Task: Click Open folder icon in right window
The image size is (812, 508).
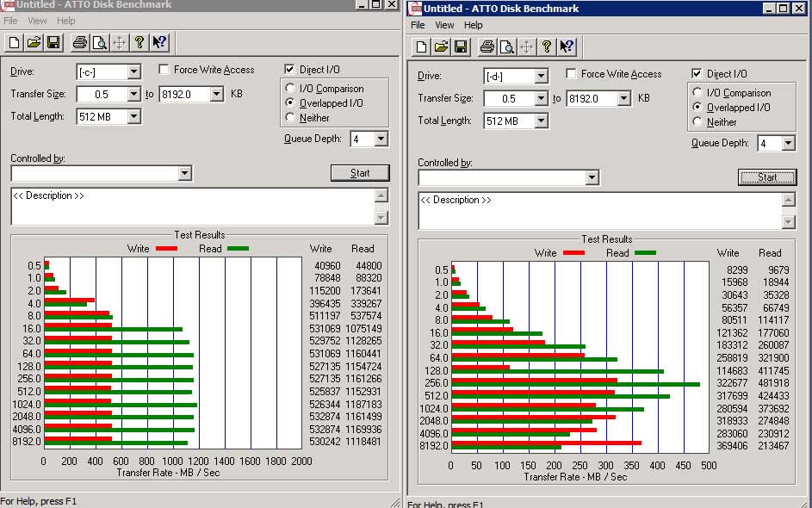Action: [441, 47]
